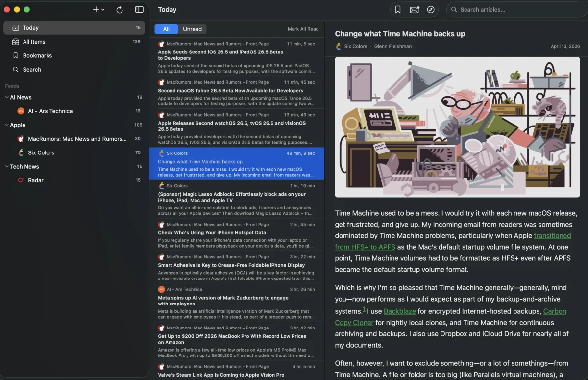Refresh all feeds
The image size is (588, 380).
[119, 9]
